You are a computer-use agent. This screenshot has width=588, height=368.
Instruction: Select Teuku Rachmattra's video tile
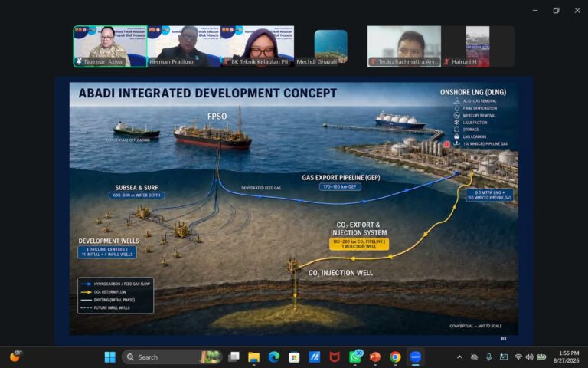tap(404, 46)
